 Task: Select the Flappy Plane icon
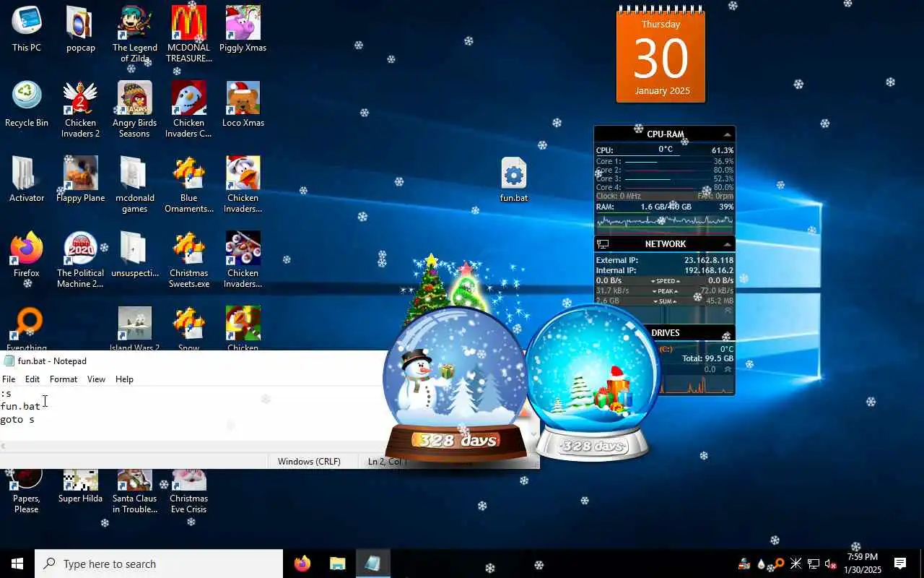tap(81, 179)
